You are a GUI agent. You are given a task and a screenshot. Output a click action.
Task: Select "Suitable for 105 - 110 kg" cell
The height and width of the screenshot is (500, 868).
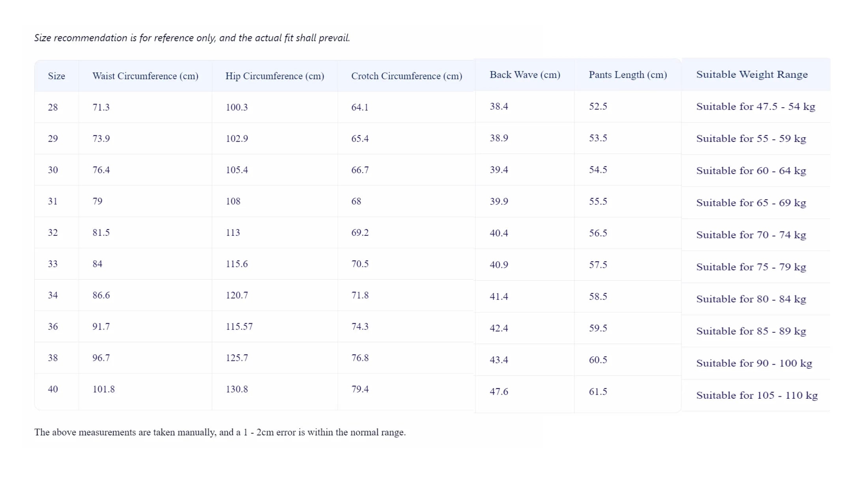coord(757,395)
